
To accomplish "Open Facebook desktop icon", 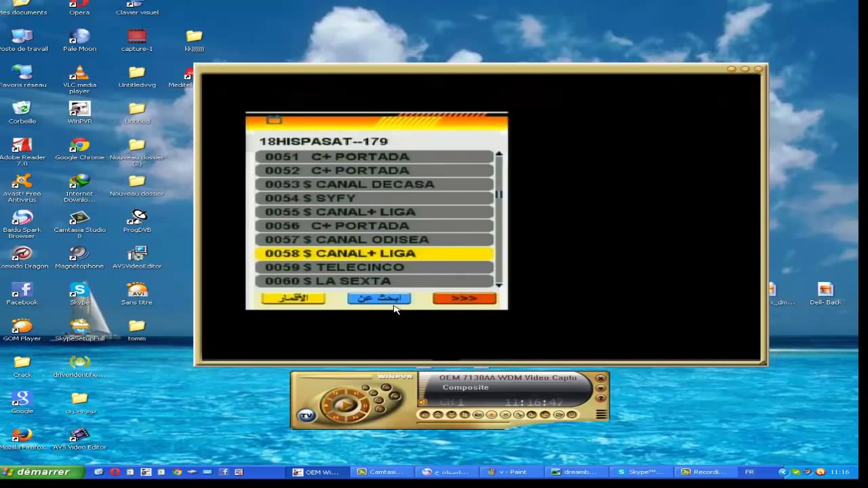I will [x=22, y=293].
